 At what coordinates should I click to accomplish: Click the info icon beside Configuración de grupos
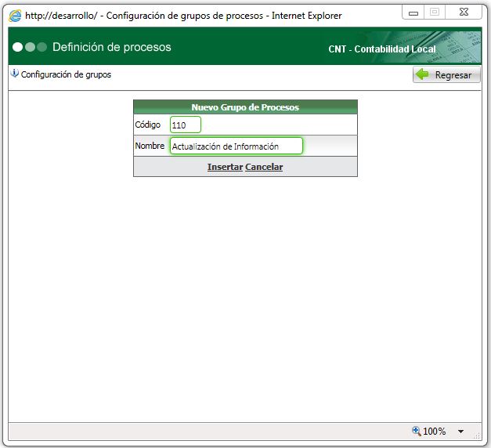click(x=14, y=74)
